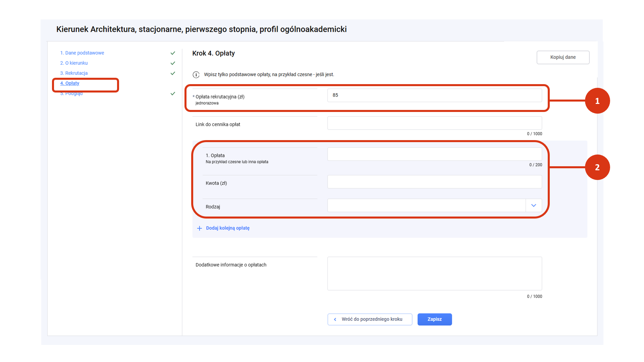
Task: Click Wróć do poprzedniego kroku button
Action: [x=370, y=319]
